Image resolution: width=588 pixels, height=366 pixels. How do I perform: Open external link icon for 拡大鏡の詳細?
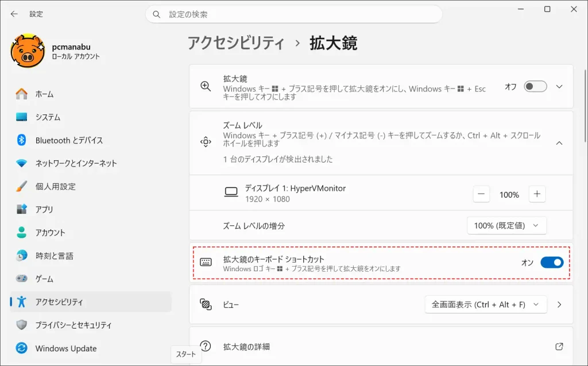pos(559,346)
